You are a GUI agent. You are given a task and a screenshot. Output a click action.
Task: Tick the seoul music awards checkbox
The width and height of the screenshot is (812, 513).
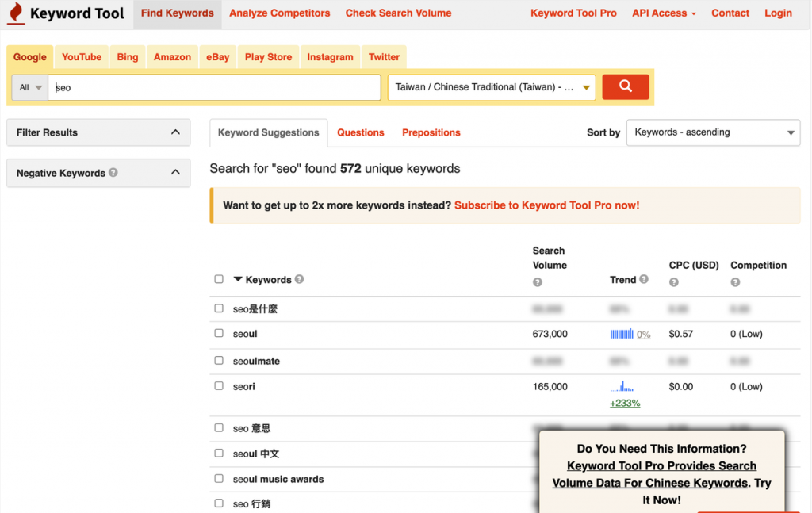tap(219, 479)
